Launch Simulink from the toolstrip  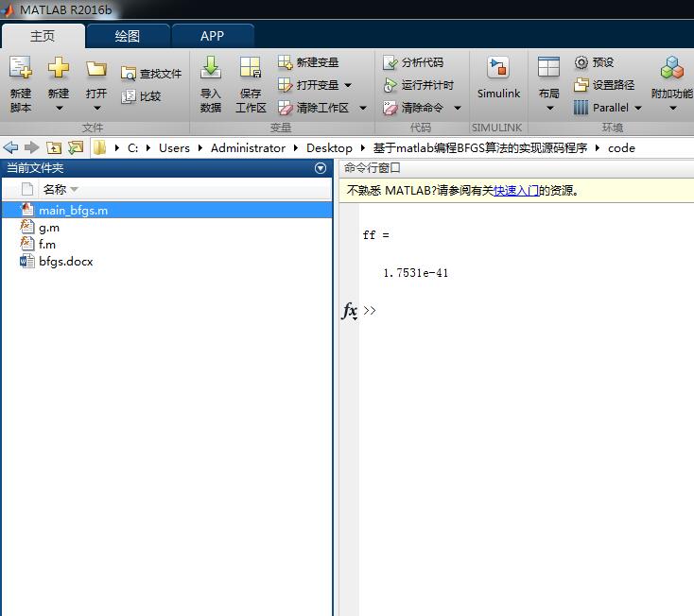(498, 77)
